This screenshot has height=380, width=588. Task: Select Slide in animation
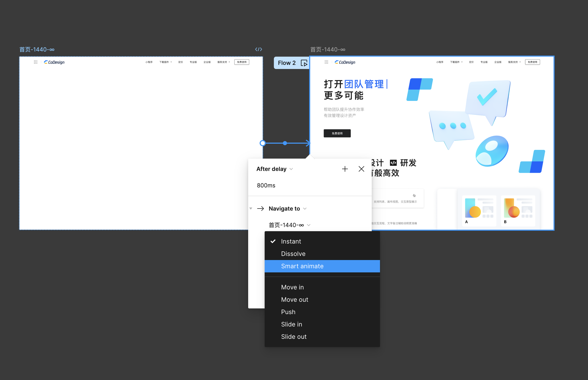click(x=322, y=324)
